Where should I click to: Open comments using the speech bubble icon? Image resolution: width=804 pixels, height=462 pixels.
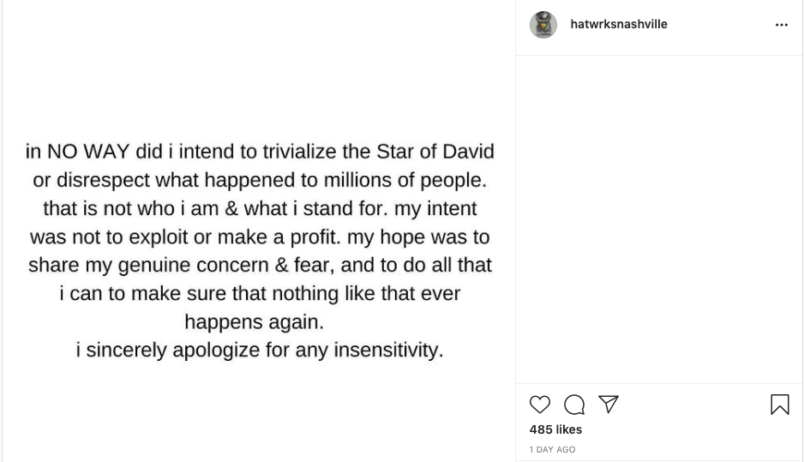(x=574, y=404)
